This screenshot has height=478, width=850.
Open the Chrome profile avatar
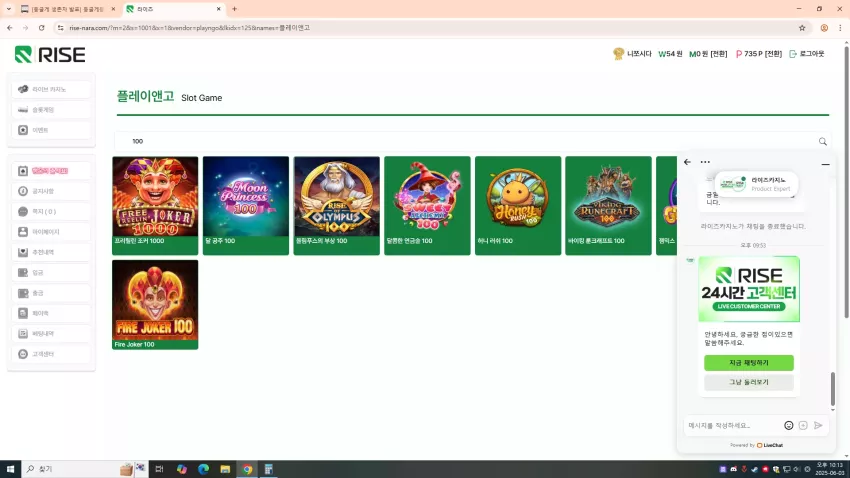tap(824, 28)
